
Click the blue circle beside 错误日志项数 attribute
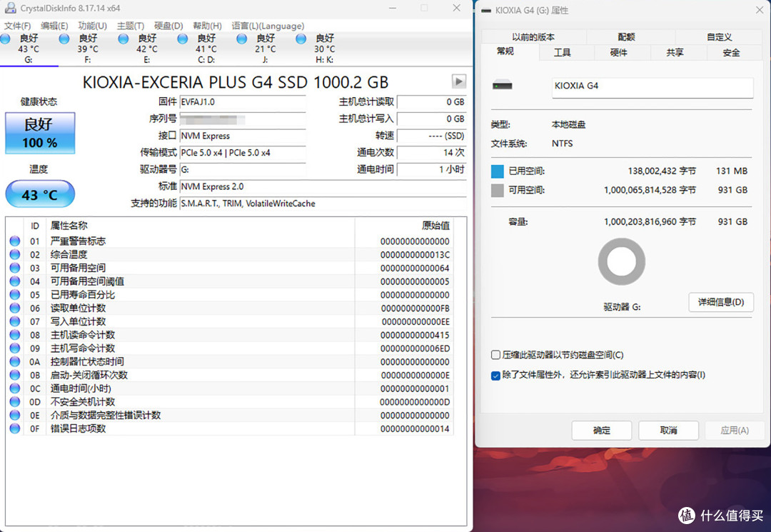15,428
